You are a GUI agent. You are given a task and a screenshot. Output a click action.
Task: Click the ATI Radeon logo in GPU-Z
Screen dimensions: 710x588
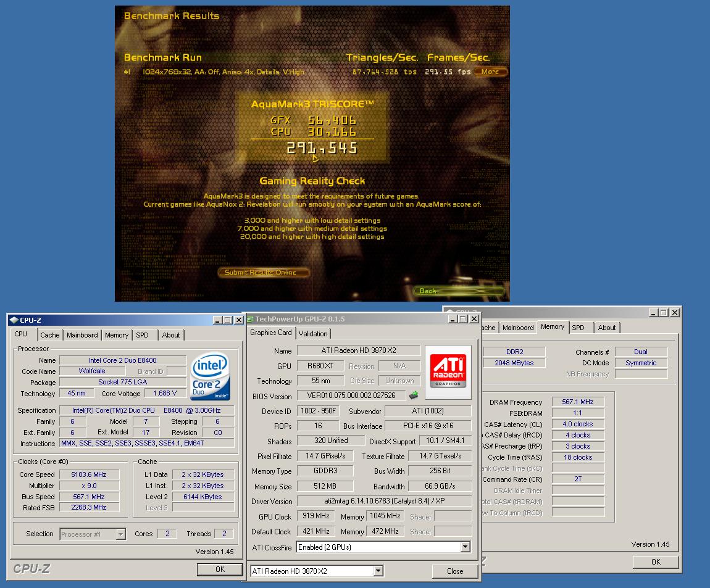click(448, 372)
